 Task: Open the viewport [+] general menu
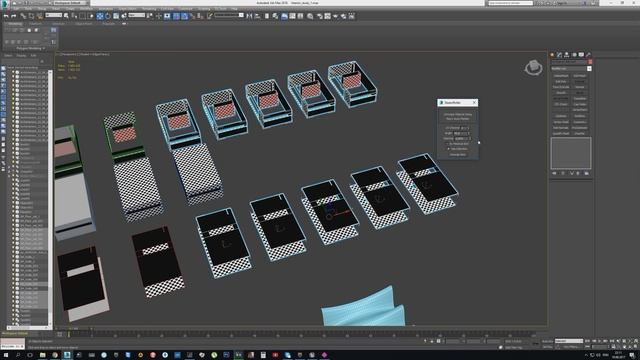[58, 54]
